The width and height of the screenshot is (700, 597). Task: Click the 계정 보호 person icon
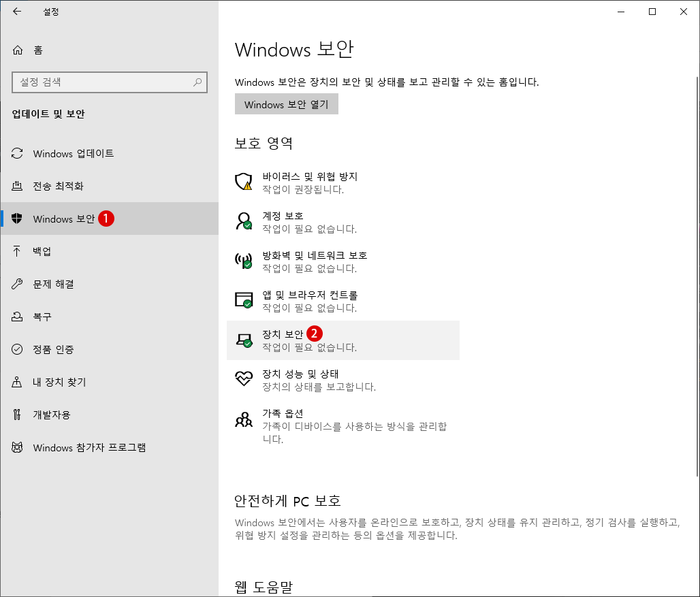[244, 221]
